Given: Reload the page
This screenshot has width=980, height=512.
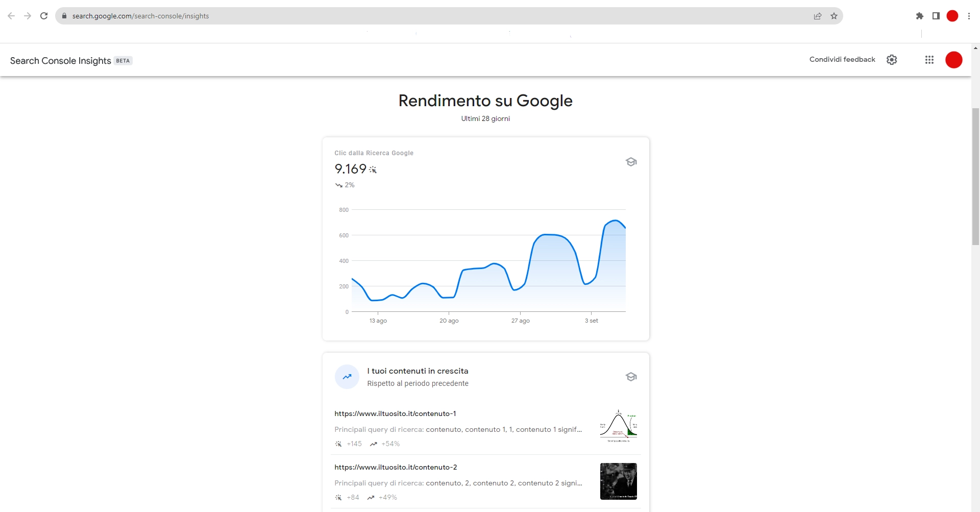Looking at the screenshot, I should (x=44, y=16).
